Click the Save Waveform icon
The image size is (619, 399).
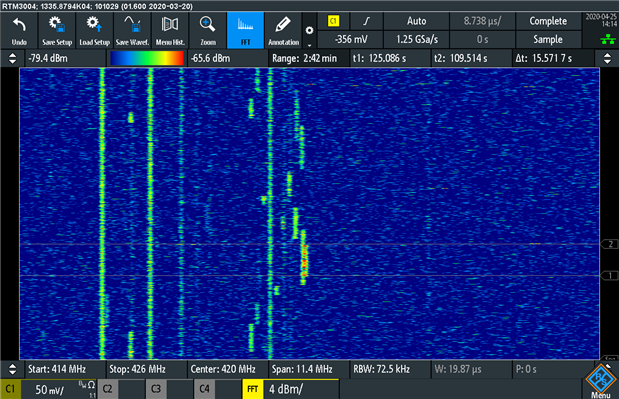pyautogui.click(x=132, y=30)
